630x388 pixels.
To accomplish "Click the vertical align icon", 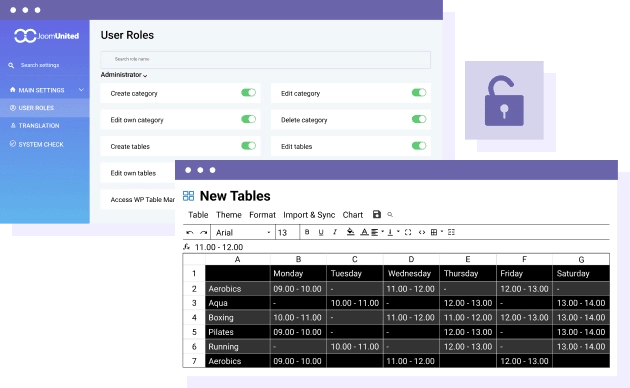I will 390,232.
